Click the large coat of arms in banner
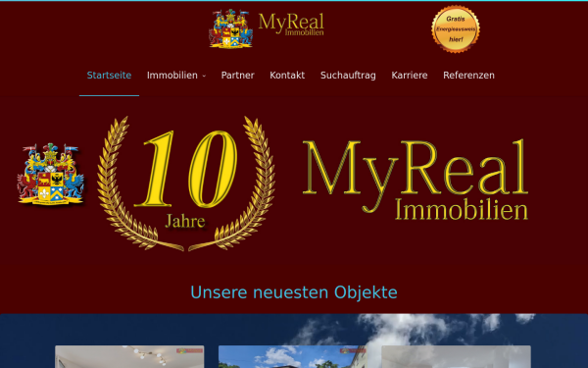Screen dimensions: 588x368 (51, 174)
